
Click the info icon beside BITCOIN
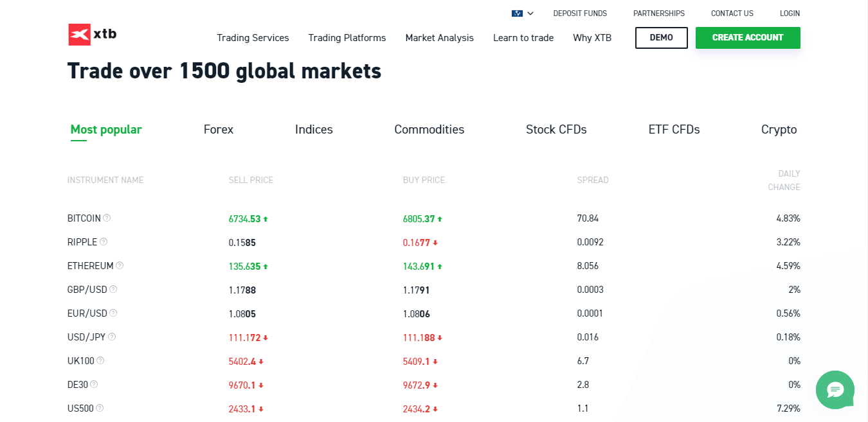pyautogui.click(x=107, y=218)
